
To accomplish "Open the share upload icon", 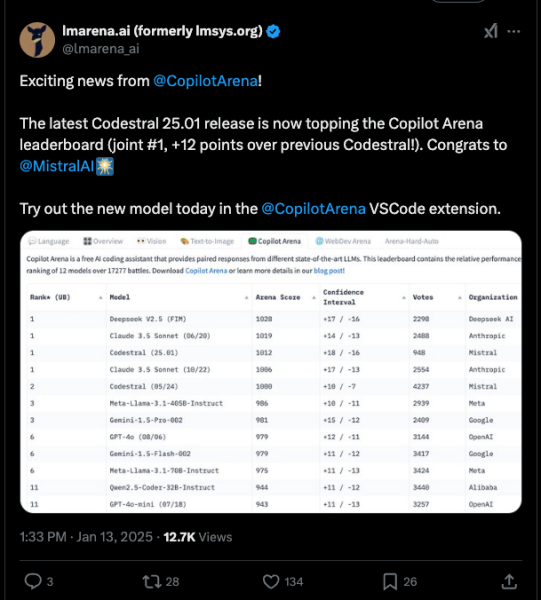I will (x=509, y=581).
